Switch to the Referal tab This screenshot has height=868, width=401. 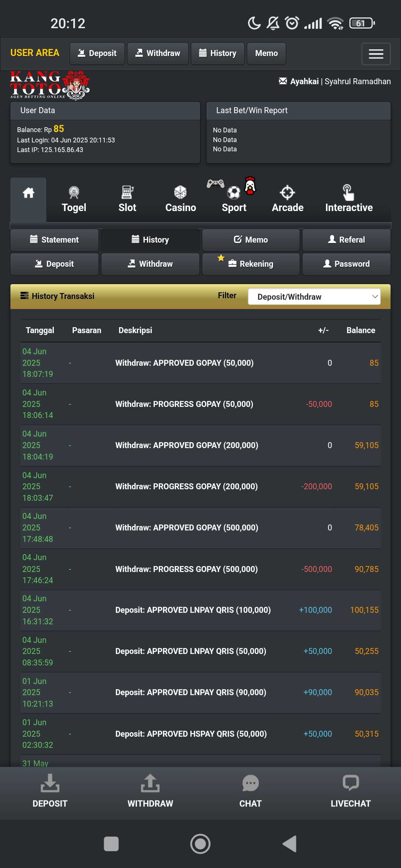point(346,240)
